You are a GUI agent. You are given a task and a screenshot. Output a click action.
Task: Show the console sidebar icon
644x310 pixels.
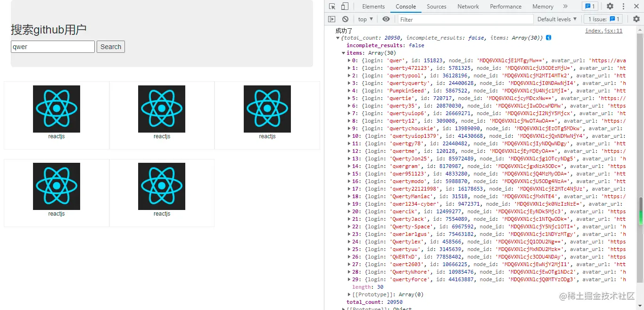tap(332, 19)
